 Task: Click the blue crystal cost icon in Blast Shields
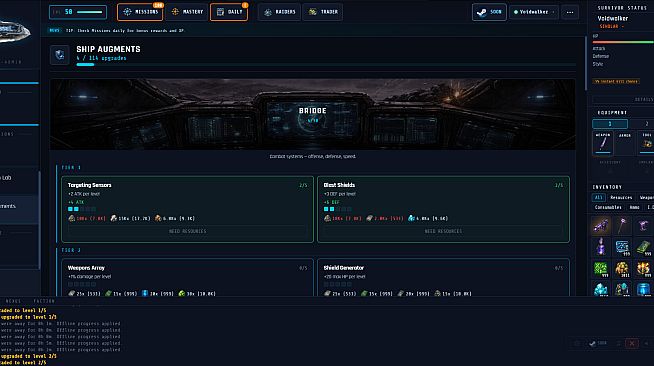coord(411,218)
